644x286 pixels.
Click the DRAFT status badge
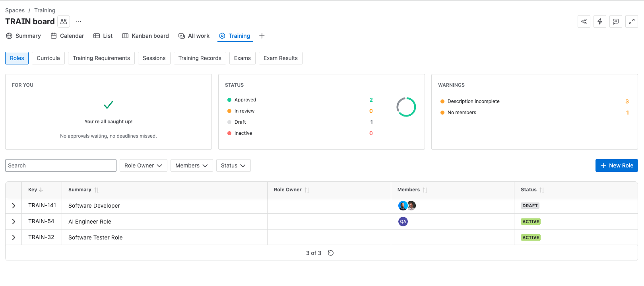(530, 206)
